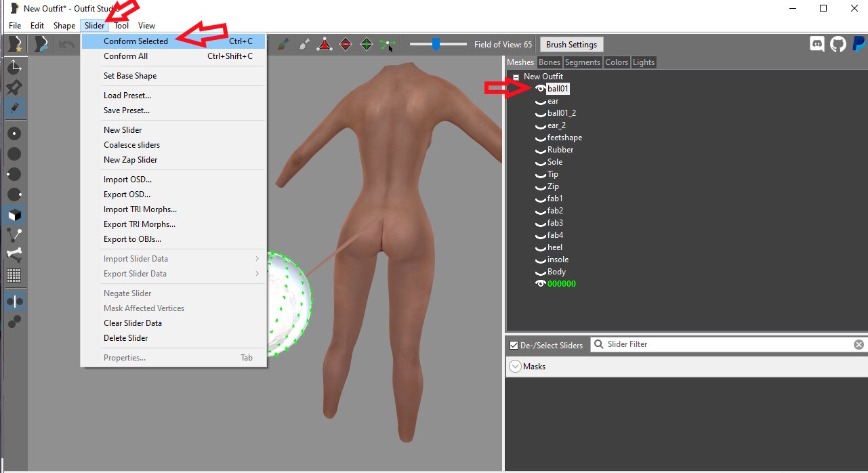868x473 pixels.
Task: Choose Load Preset... menu entry
Action: pos(173,96)
